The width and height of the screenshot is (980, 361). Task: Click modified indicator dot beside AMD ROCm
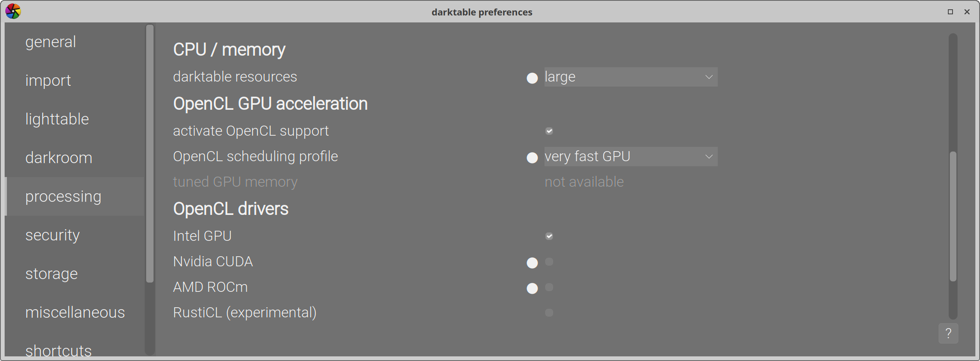532,288
